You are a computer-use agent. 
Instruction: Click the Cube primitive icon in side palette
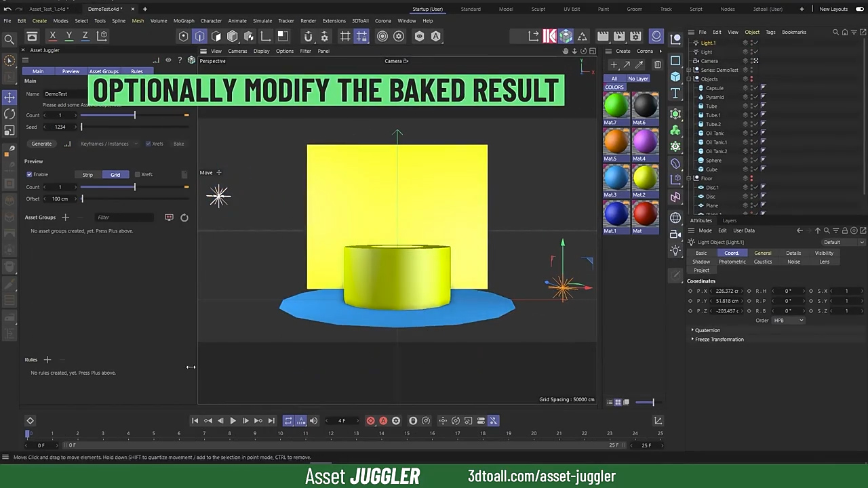(675, 77)
